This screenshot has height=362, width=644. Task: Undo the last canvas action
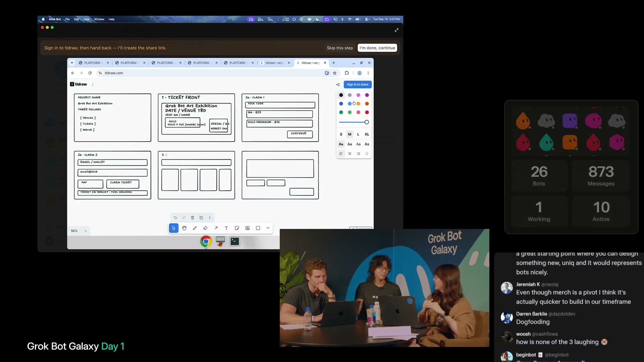point(175,218)
